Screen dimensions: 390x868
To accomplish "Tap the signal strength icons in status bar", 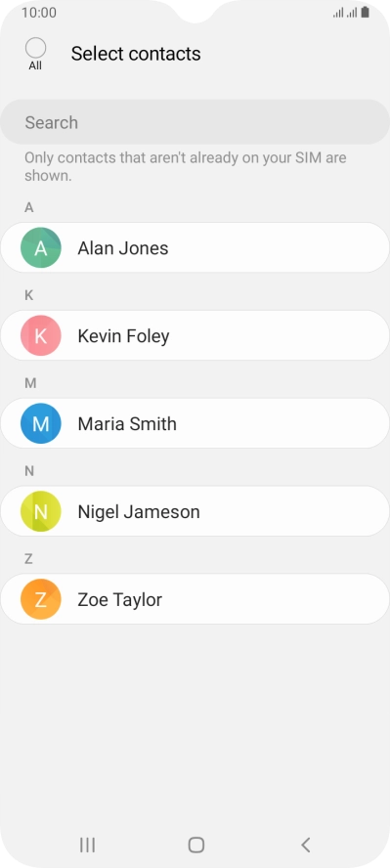I will click(345, 12).
